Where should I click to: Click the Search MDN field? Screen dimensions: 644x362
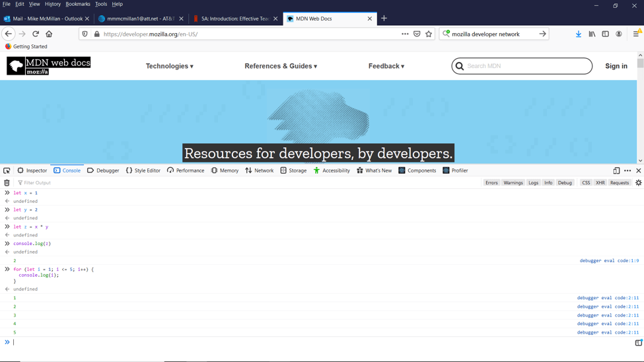pos(522,66)
